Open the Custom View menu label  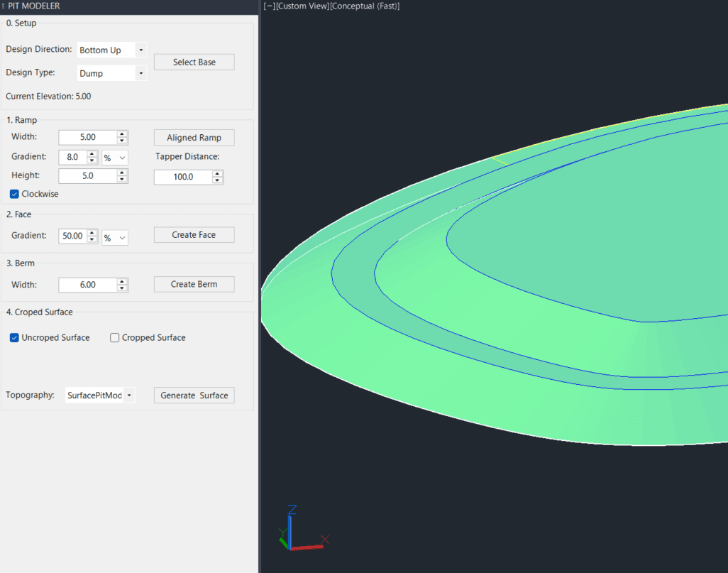pos(302,6)
